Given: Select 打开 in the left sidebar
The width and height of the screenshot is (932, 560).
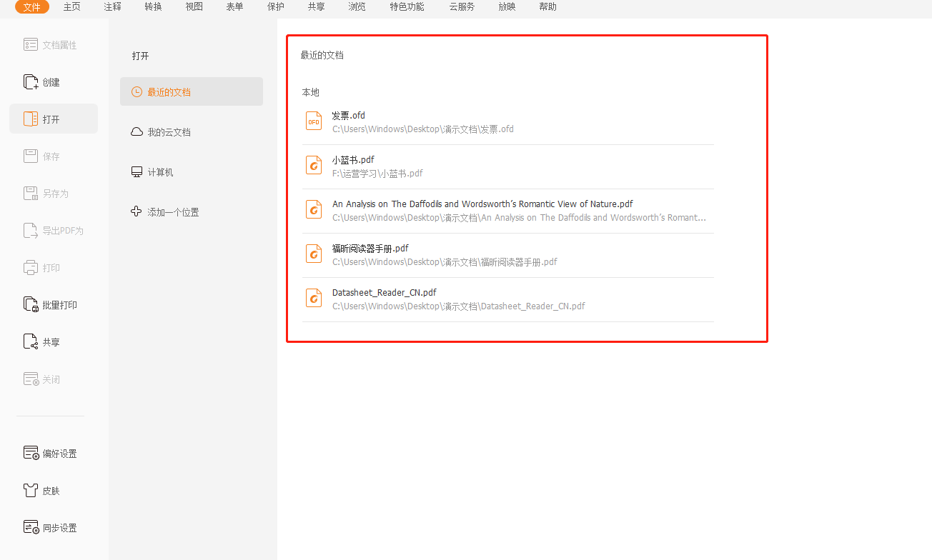Looking at the screenshot, I should 53,119.
